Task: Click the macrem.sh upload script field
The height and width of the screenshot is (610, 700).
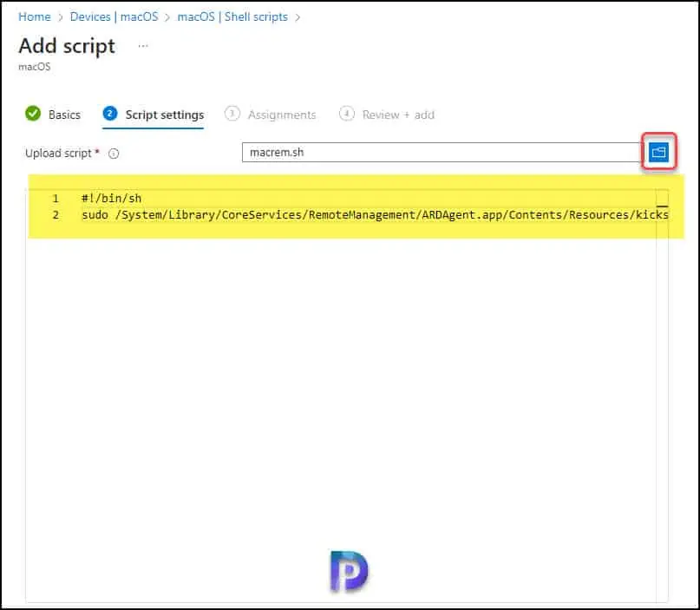Action: [442, 152]
